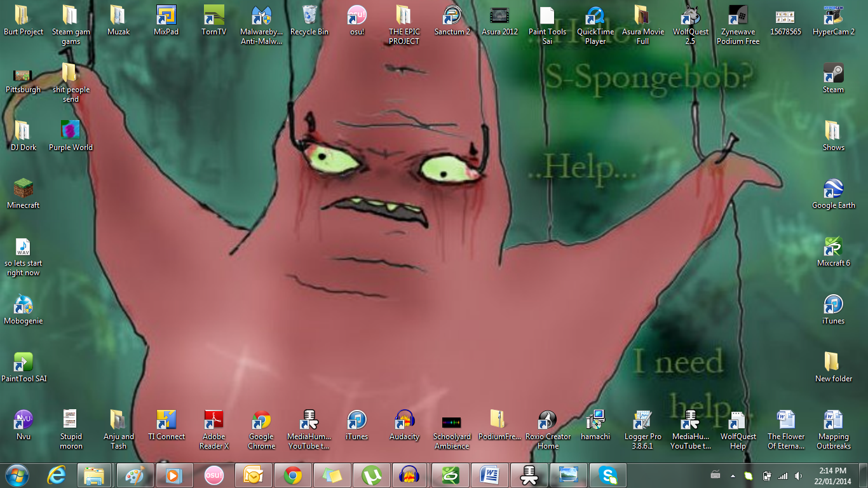Image resolution: width=868 pixels, height=488 pixels.
Task: Open the Recycle Bin
Action: click(x=309, y=21)
